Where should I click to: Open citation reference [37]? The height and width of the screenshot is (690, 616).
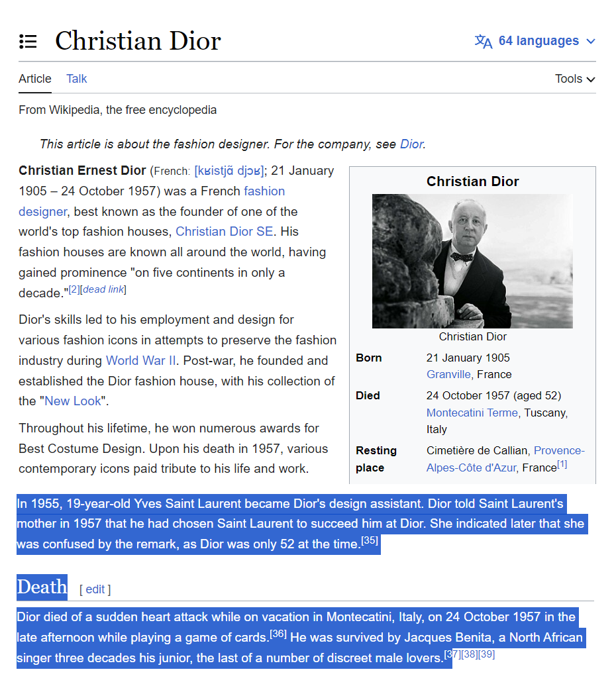pos(452,654)
